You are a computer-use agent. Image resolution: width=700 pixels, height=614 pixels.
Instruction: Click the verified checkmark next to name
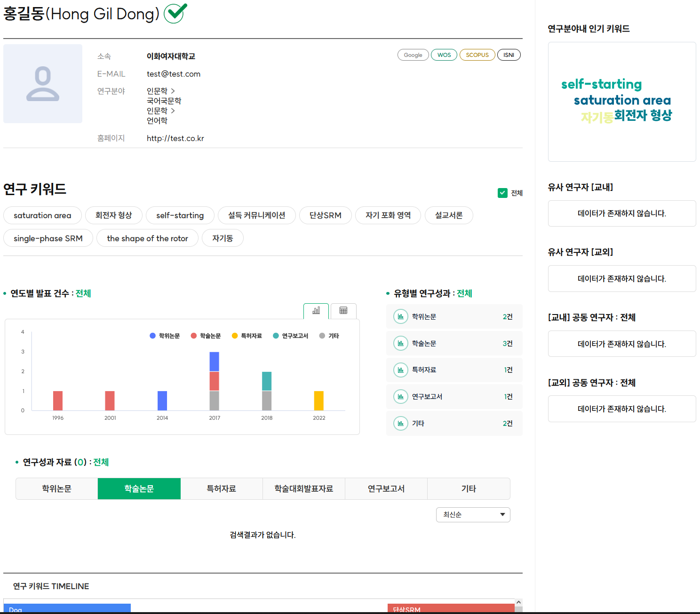tap(175, 13)
